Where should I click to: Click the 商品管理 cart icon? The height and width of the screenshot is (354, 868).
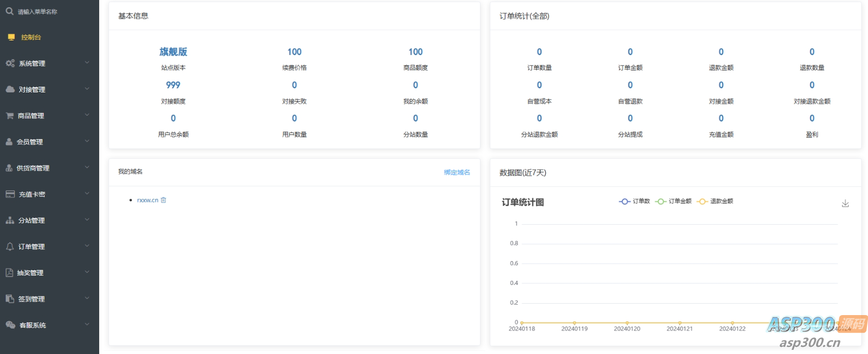pyautogui.click(x=10, y=116)
